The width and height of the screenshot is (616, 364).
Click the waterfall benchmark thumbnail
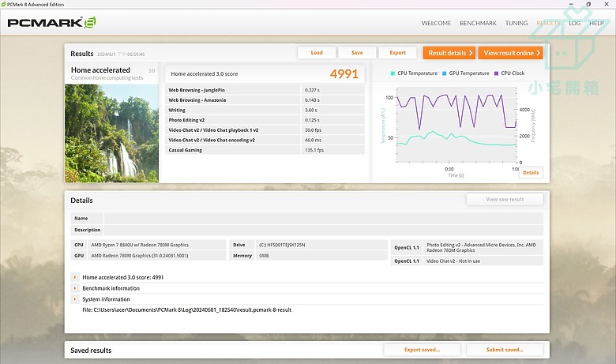111,133
